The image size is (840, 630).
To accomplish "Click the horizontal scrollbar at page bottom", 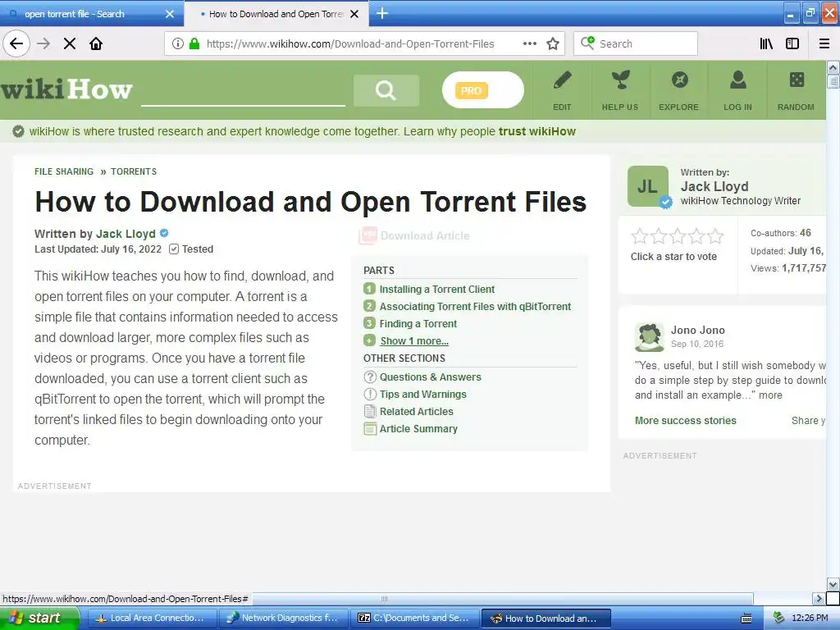I will [384, 598].
